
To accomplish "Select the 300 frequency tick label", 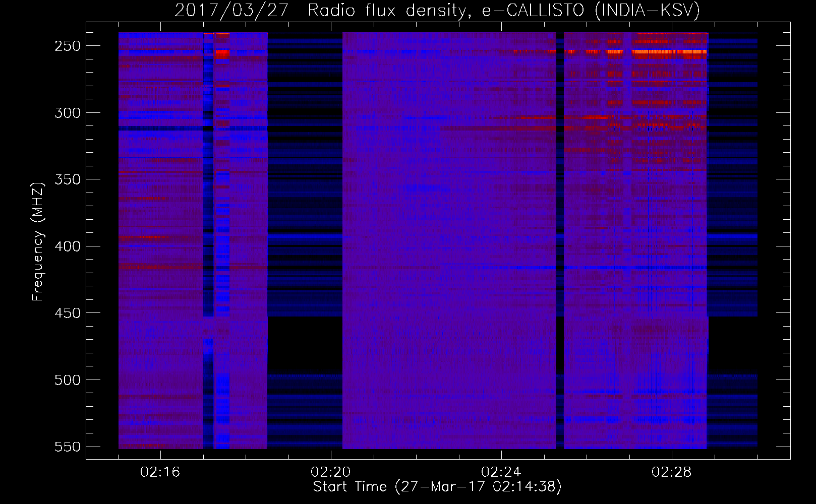I will 68,113.
